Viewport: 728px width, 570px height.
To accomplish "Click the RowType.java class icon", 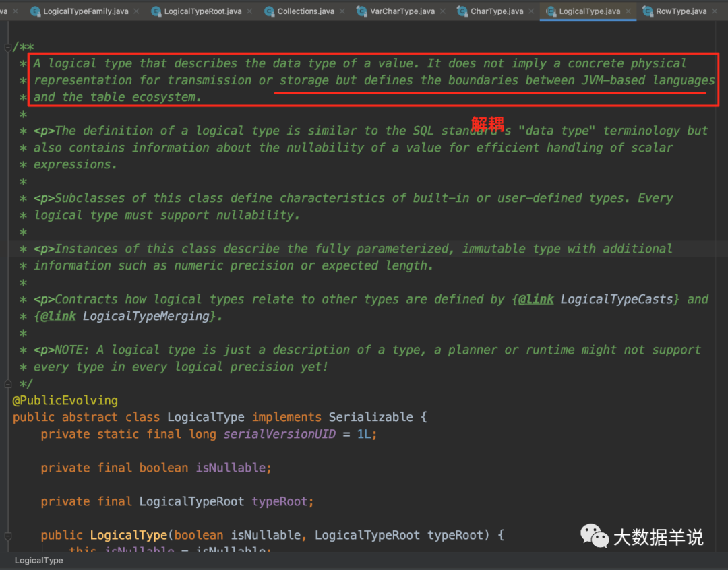I will (x=647, y=11).
